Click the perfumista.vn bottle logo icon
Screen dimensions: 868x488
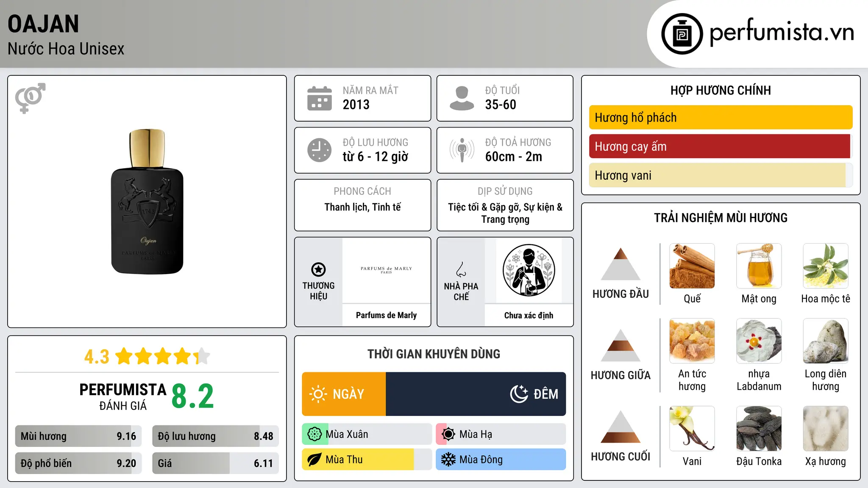point(682,34)
